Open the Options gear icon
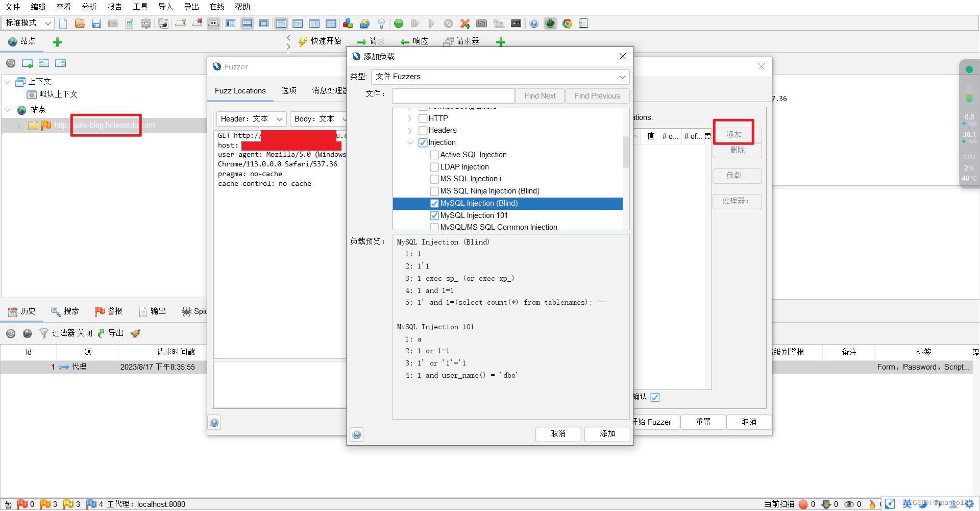Screen dimensions: 980x511 [x=146, y=23]
